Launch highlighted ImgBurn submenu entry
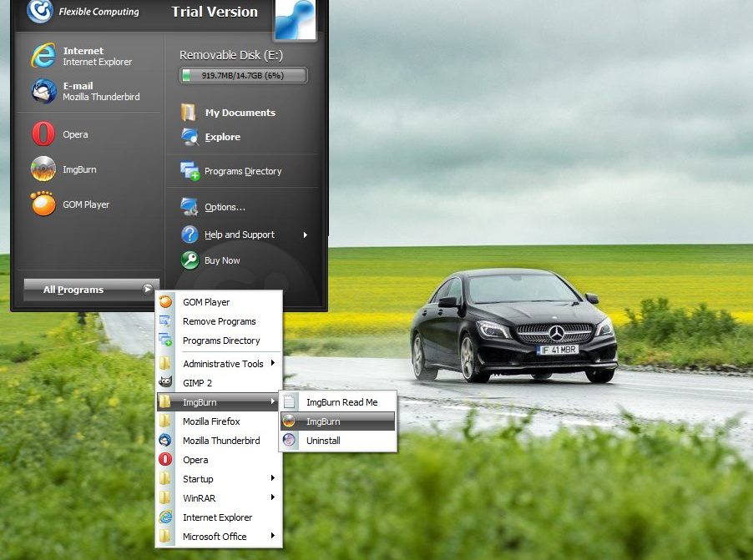Image resolution: width=753 pixels, height=560 pixels. 338,421
